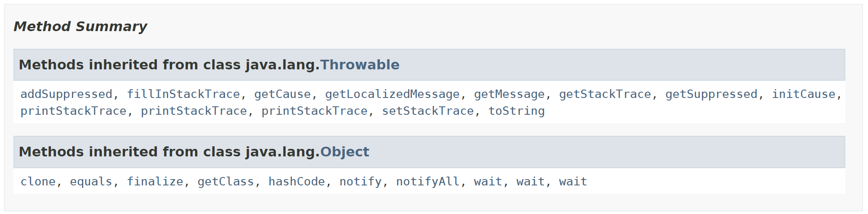The width and height of the screenshot is (868, 214).
Task: Open the finalize method link
Action: tap(155, 182)
